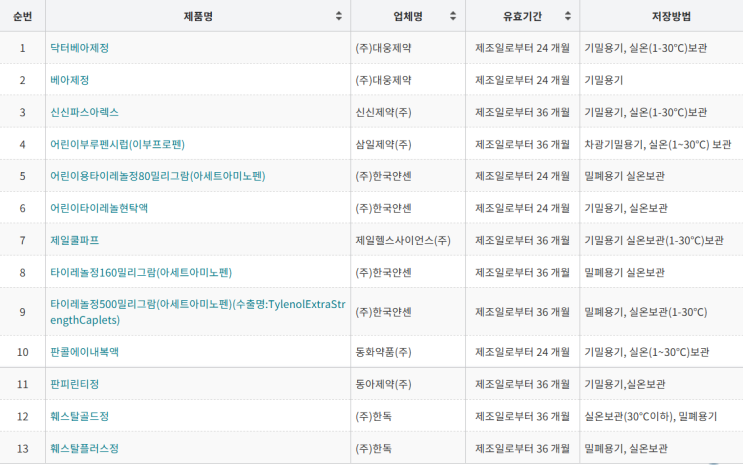
Task: Open product link 판피린티정
Action: pos(74,384)
